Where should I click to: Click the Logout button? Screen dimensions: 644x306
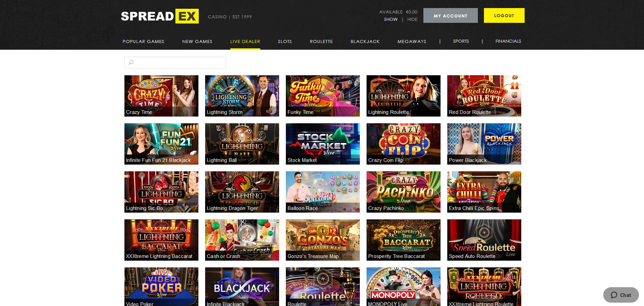pos(504,15)
